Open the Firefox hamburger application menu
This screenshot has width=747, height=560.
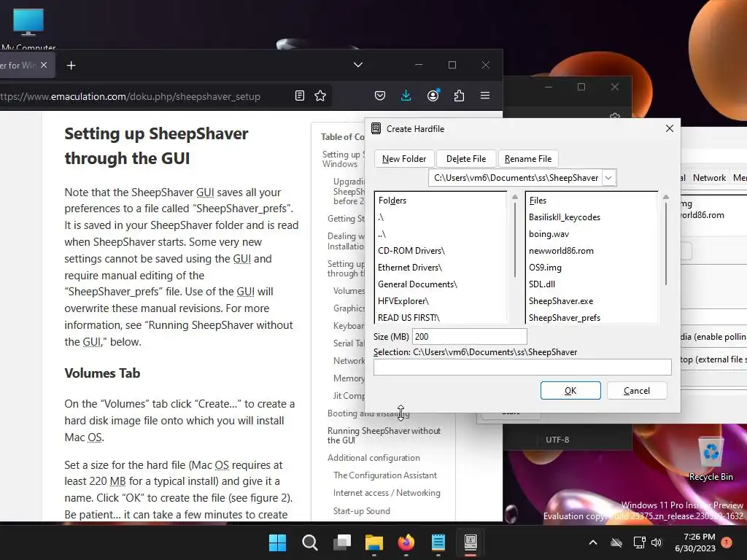pos(485,96)
